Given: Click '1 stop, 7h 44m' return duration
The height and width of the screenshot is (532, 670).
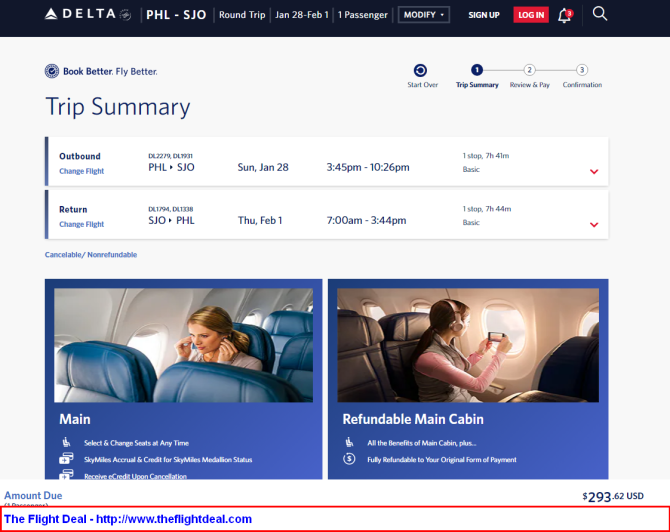Looking at the screenshot, I should 487,209.
